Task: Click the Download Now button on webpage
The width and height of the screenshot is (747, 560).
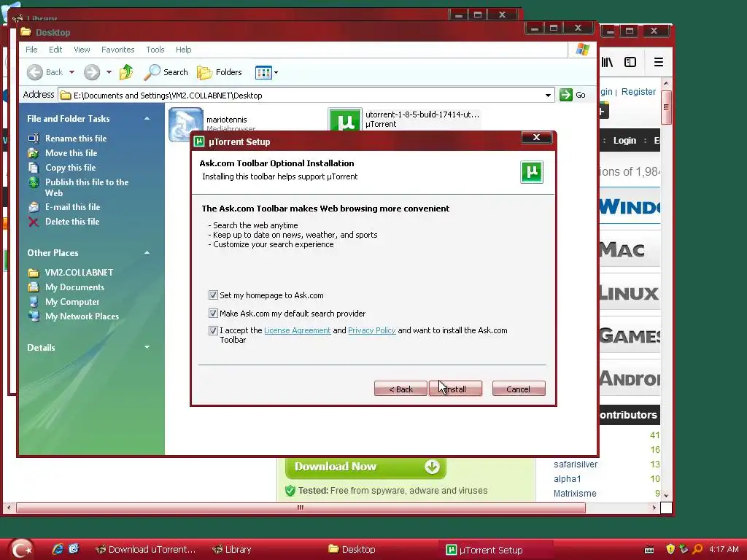Action: click(365, 467)
